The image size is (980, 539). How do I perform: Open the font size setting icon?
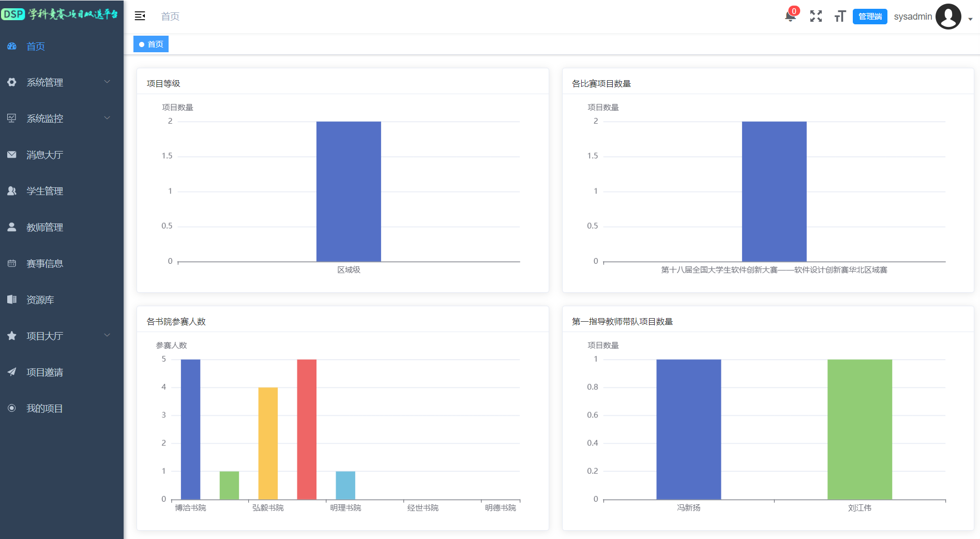[839, 17]
